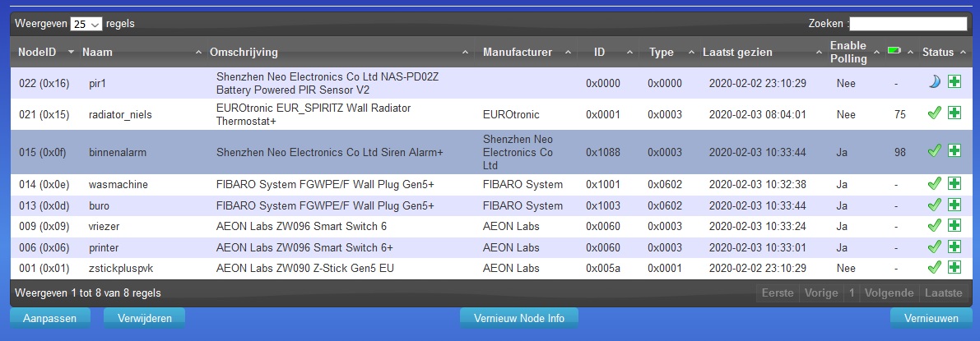The width and height of the screenshot is (980, 341).
Task: Click NodeID cell 001 (0x01)
Action: click(44, 269)
